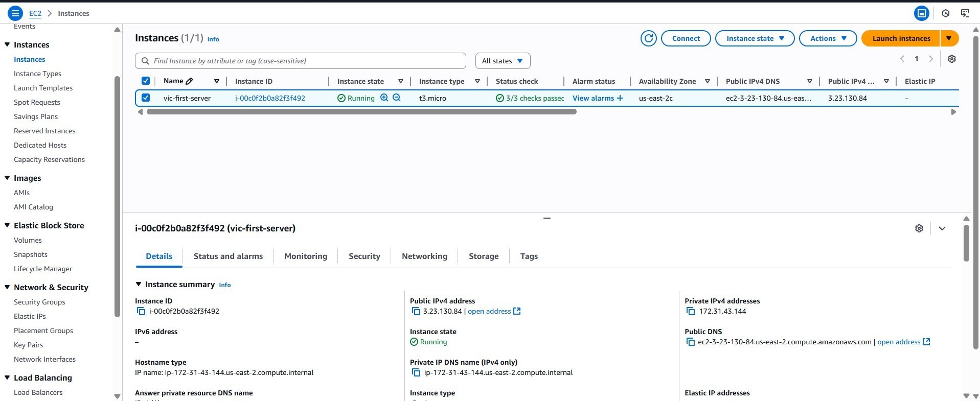Click the View alarms link
980x401 pixels.
[x=593, y=98]
